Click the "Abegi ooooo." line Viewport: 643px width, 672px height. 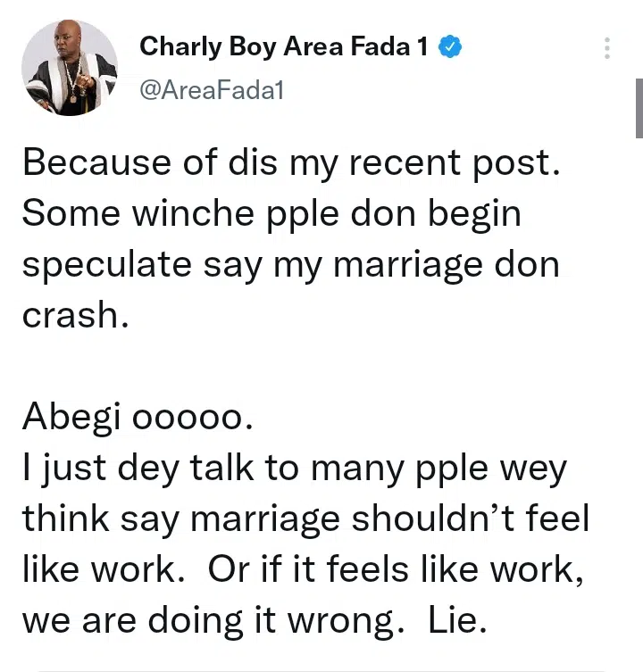(x=138, y=419)
